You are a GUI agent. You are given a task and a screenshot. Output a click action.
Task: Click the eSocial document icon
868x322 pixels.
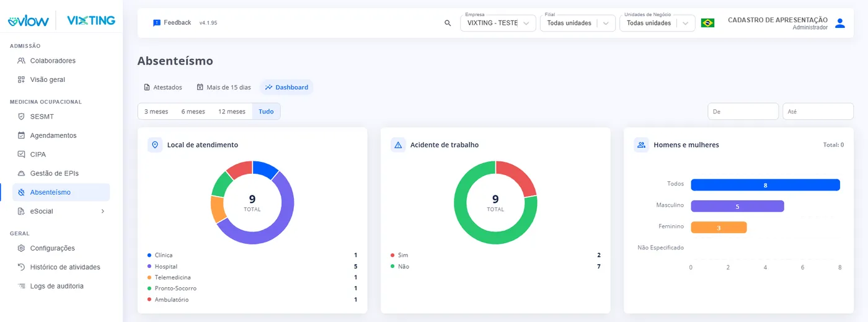coord(21,211)
